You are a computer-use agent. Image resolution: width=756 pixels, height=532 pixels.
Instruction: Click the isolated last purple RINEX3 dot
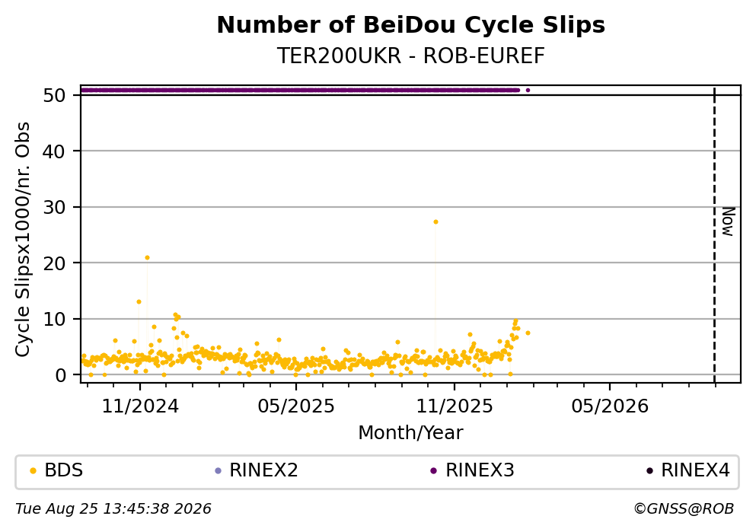click(528, 90)
